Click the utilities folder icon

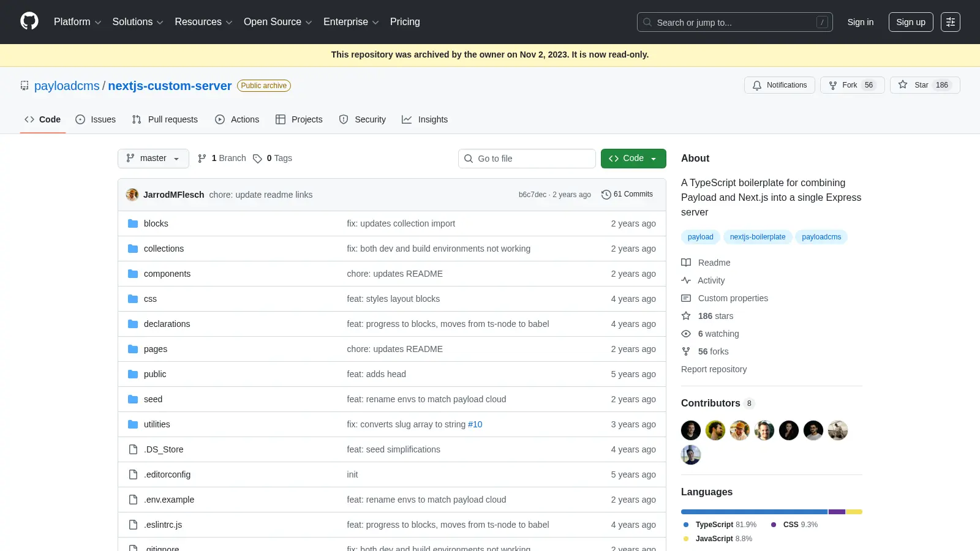pyautogui.click(x=133, y=424)
